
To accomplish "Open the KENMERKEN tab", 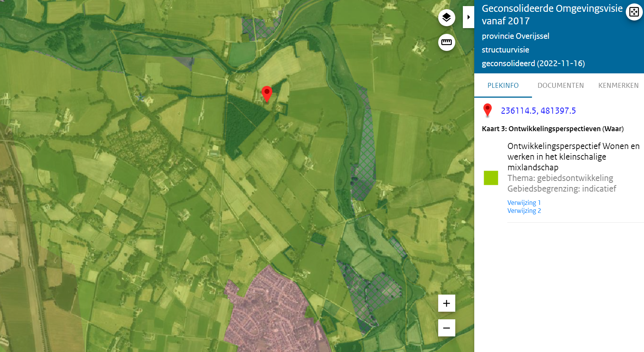I will [619, 86].
